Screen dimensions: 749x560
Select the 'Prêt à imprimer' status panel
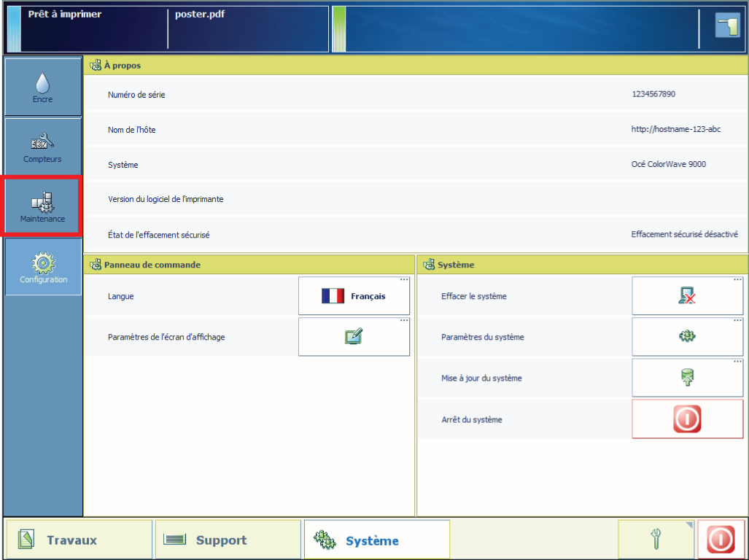(95, 28)
